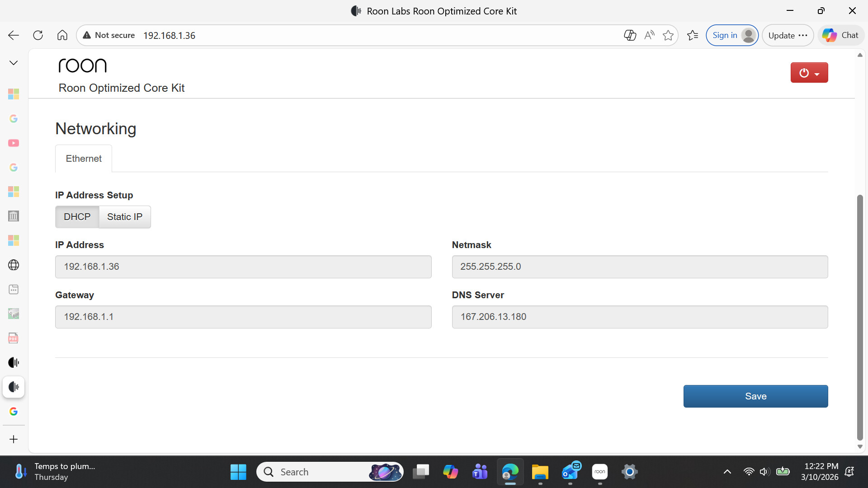Expand the vertical tabs chevron
This screenshot has height=488, width=868.
pos(14,63)
